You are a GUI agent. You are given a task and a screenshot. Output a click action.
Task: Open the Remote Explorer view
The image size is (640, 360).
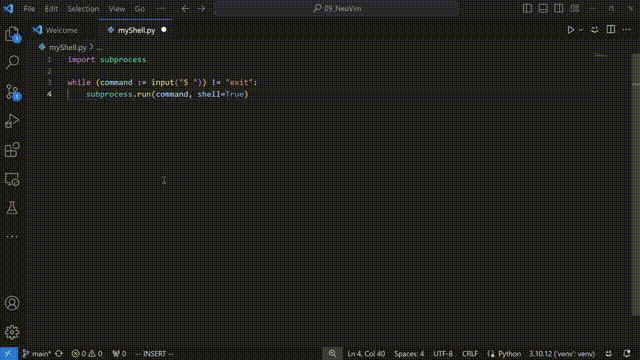click(12, 179)
